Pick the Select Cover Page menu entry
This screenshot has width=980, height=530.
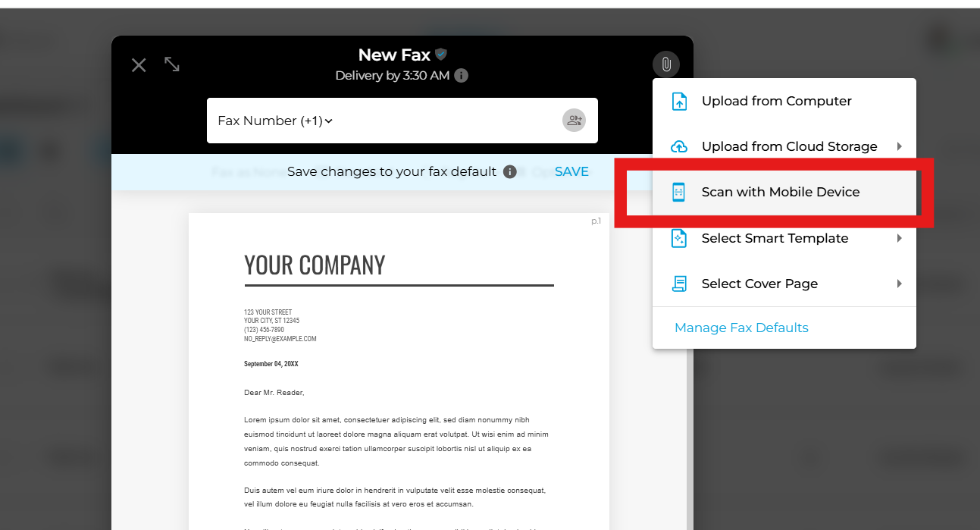coord(759,284)
